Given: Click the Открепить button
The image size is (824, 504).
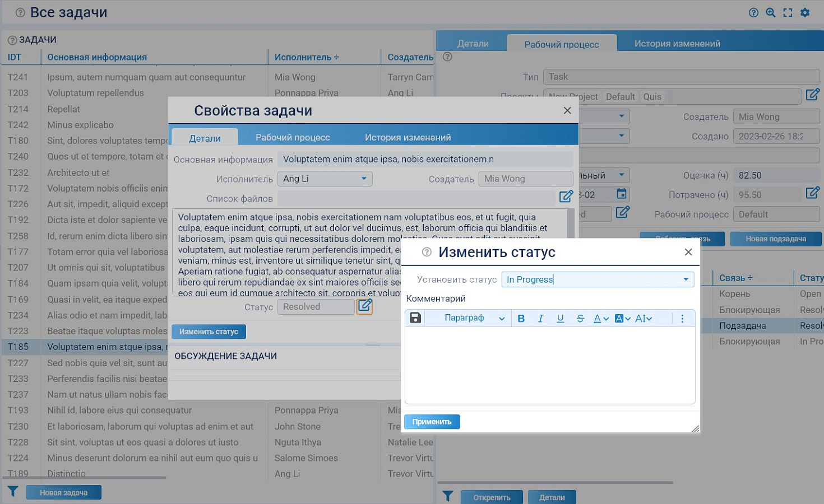Looking at the screenshot, I should (492, 497).
